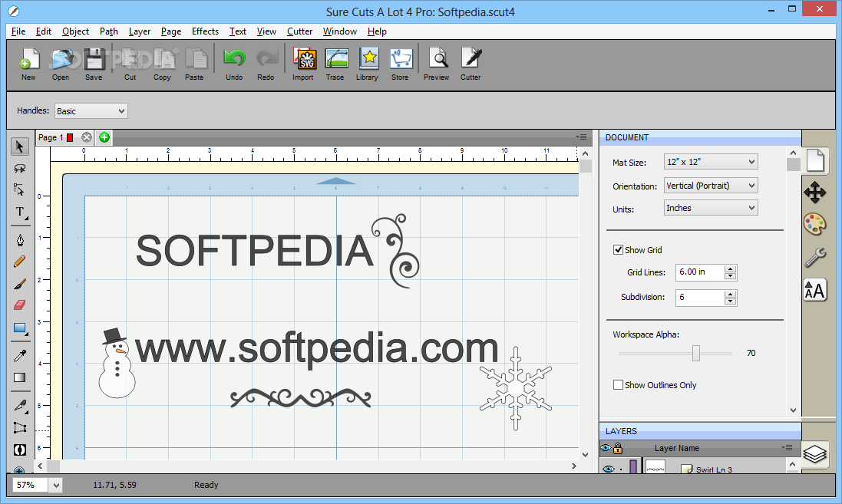The height and width of the screenshot is (504, 842).
Task: Open the Store shopping cart icon
Action: [401, 58]
